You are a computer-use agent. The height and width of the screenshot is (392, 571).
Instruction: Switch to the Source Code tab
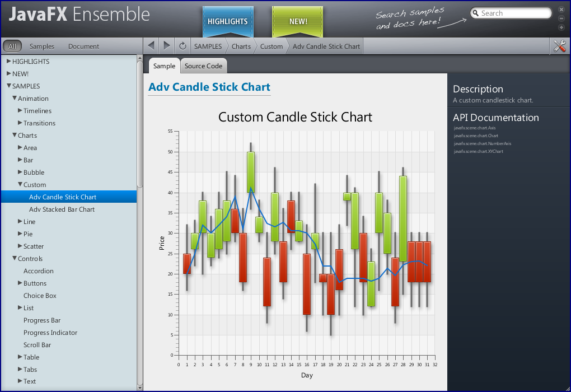203,66
